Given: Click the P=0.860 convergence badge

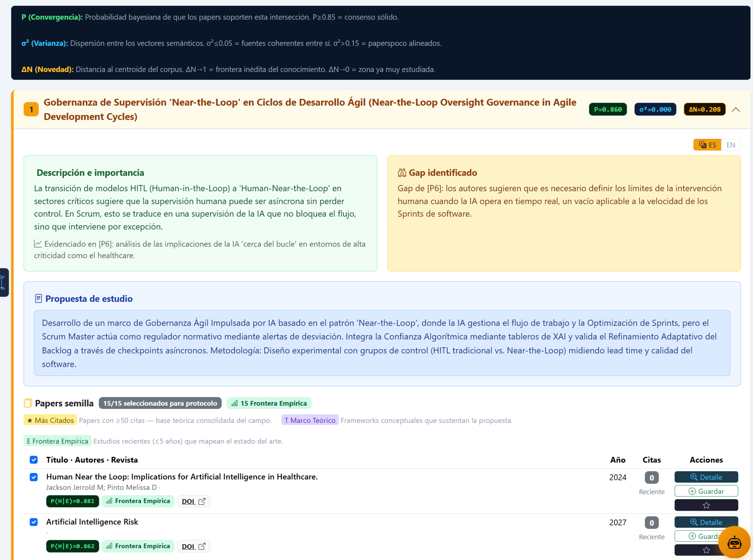Looking at the screenshot, I should pyautogui.click(x=608, y=109).
